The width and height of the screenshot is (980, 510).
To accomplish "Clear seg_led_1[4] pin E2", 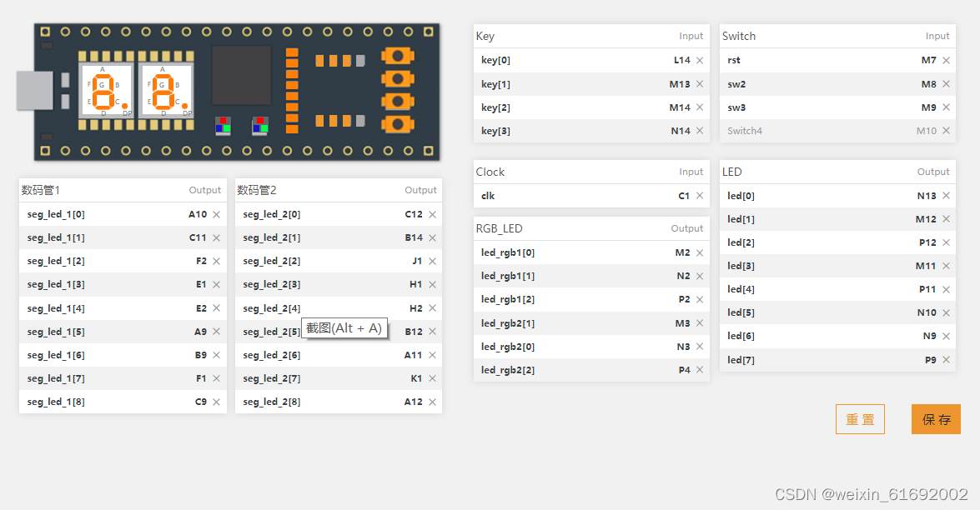I will 216,308.
